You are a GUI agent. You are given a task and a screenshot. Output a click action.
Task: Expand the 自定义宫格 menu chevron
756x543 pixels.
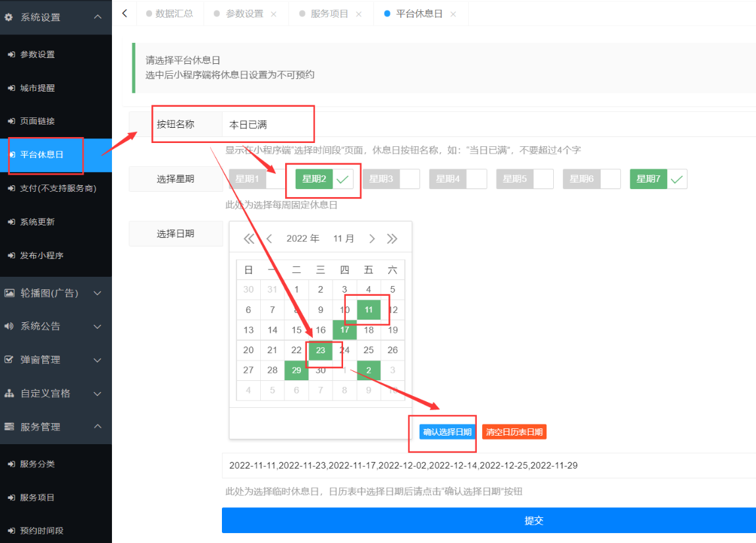click(x=97, y=393)
